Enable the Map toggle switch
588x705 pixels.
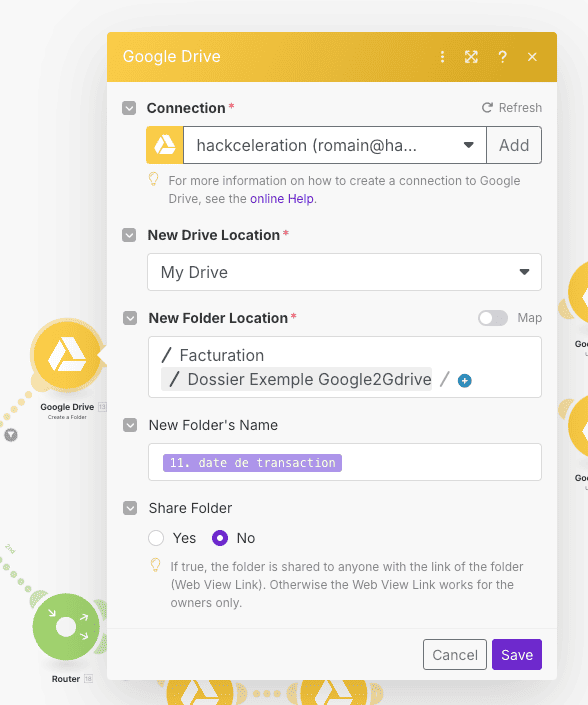(x=493, y=318)
